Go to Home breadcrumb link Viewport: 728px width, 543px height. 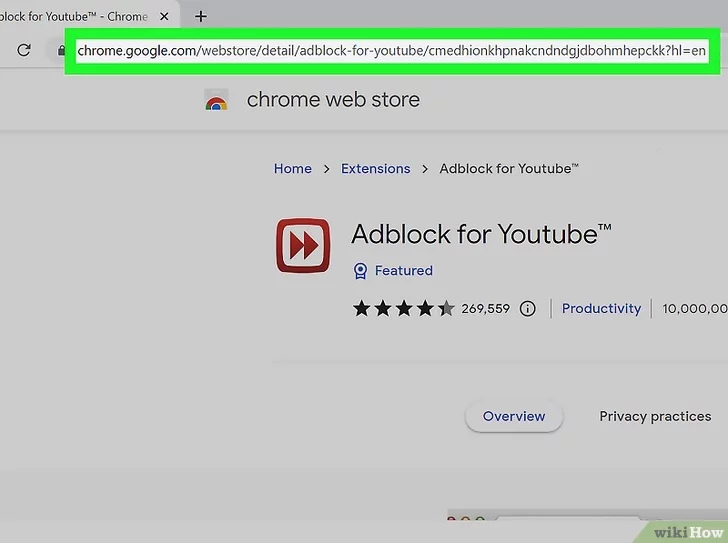point(292,169)
